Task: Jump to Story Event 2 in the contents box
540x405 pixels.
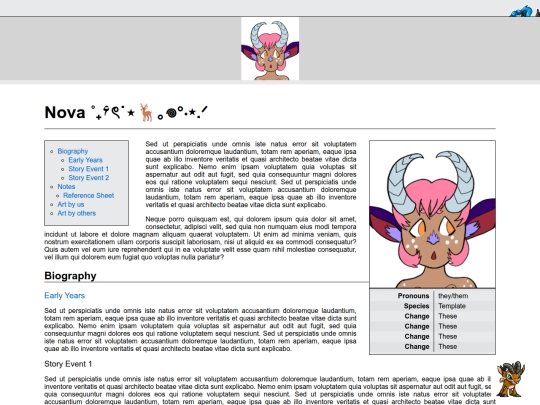Action: tap(89, 178)
